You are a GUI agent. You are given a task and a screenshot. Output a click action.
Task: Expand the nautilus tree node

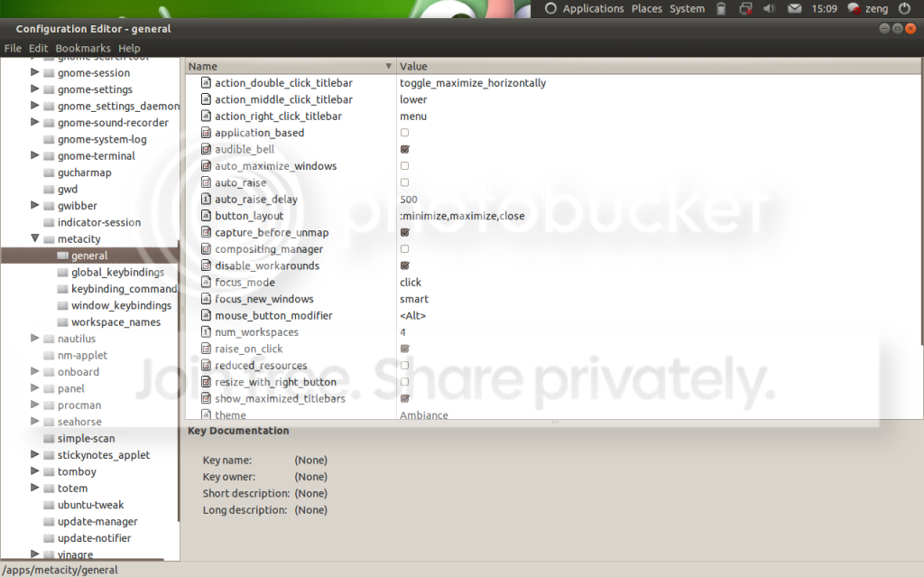35,339
